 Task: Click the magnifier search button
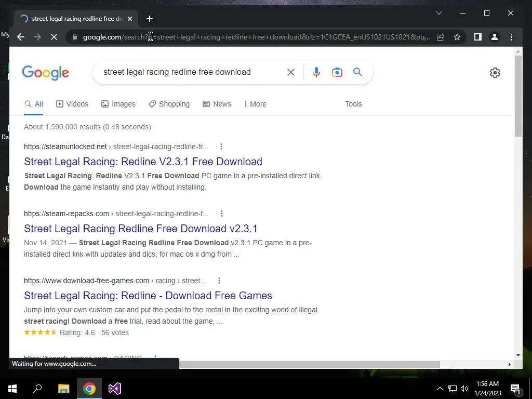pos(357,72)
